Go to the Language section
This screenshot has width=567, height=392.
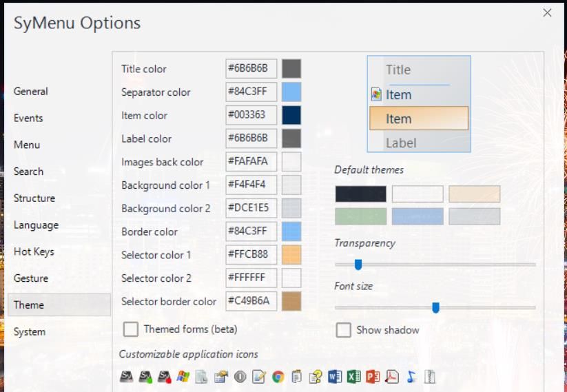click(x=36, y=225)
